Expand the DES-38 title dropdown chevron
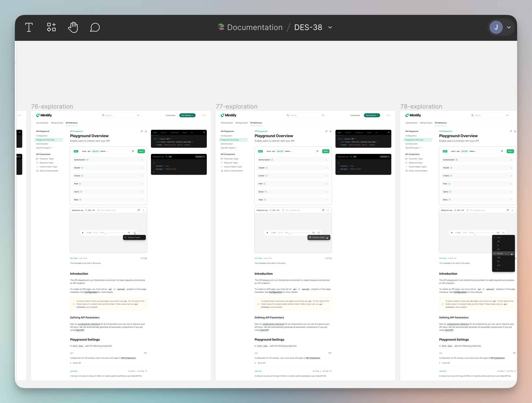Image resolution: width=532 pixels, height=403 pixels. (330, 27)
